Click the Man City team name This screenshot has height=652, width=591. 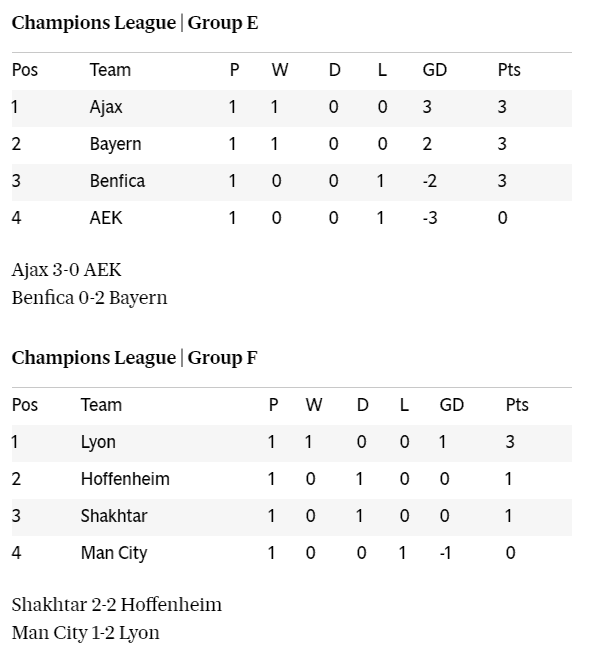[x=114, y=553]
